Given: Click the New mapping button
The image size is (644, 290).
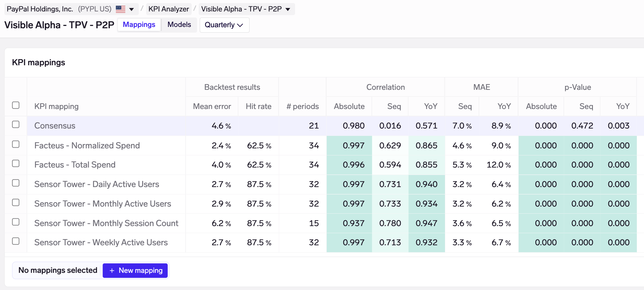Looking at the screenshot, I should pos(135,270).
